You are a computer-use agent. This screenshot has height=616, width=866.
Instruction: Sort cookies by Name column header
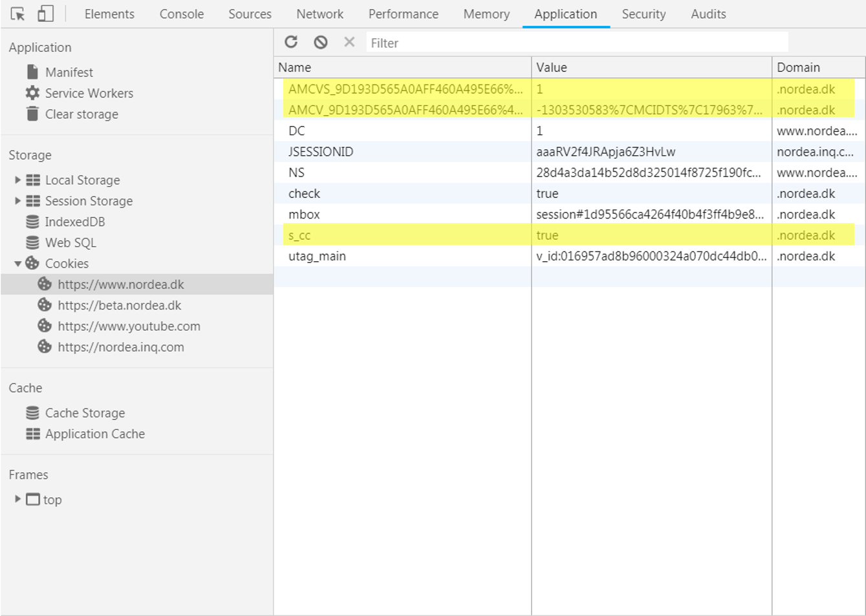click(402, 67)
